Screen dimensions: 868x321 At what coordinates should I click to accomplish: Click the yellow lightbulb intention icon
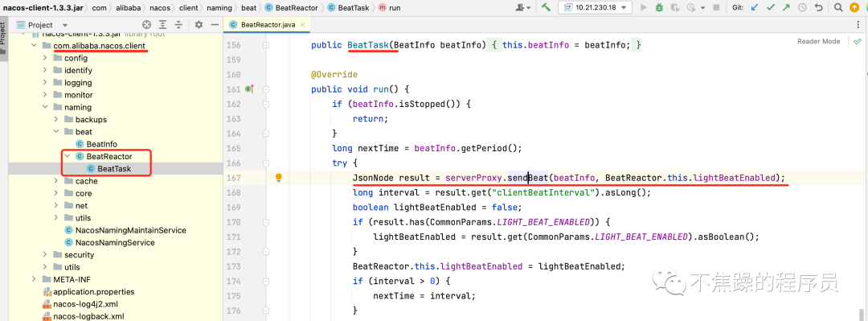point(279,178)
